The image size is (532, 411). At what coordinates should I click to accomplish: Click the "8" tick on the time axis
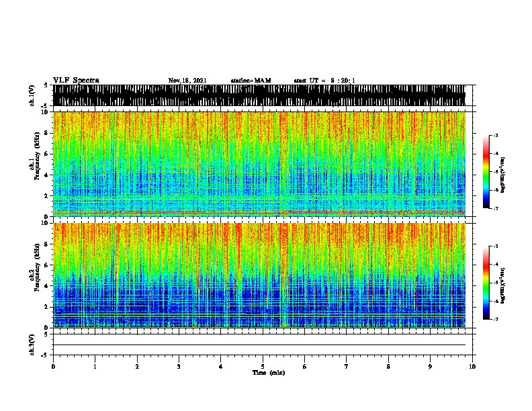pos(388,367)
